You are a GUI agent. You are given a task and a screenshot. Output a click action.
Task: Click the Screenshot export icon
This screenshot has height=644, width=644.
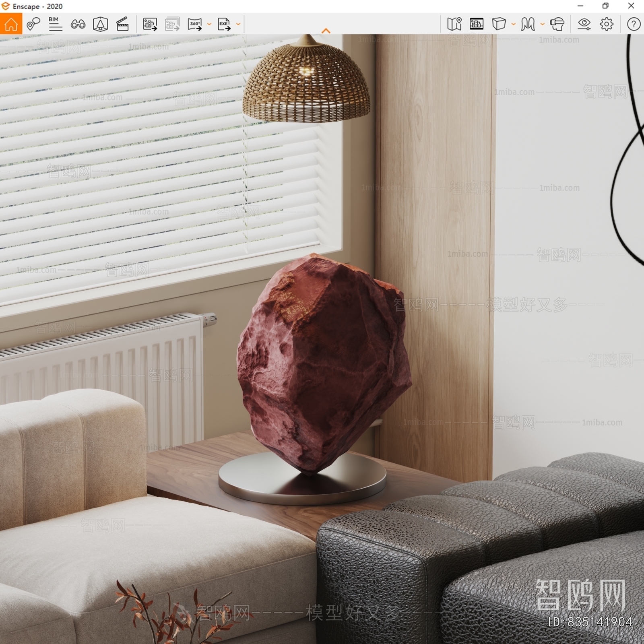(x=150, y=24)
